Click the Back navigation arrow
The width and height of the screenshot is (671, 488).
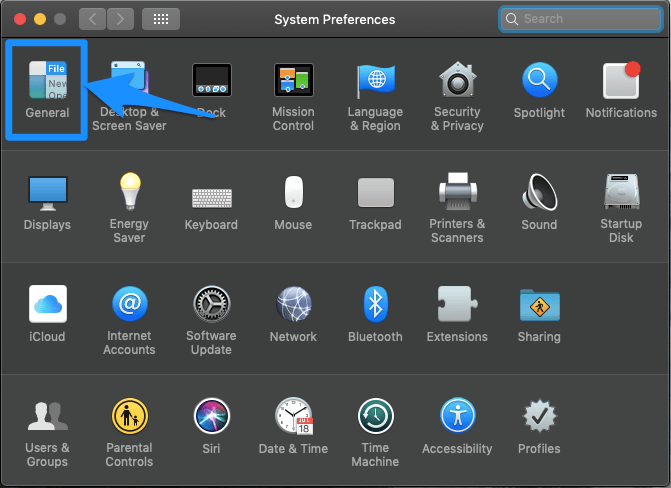click(92, 19)
